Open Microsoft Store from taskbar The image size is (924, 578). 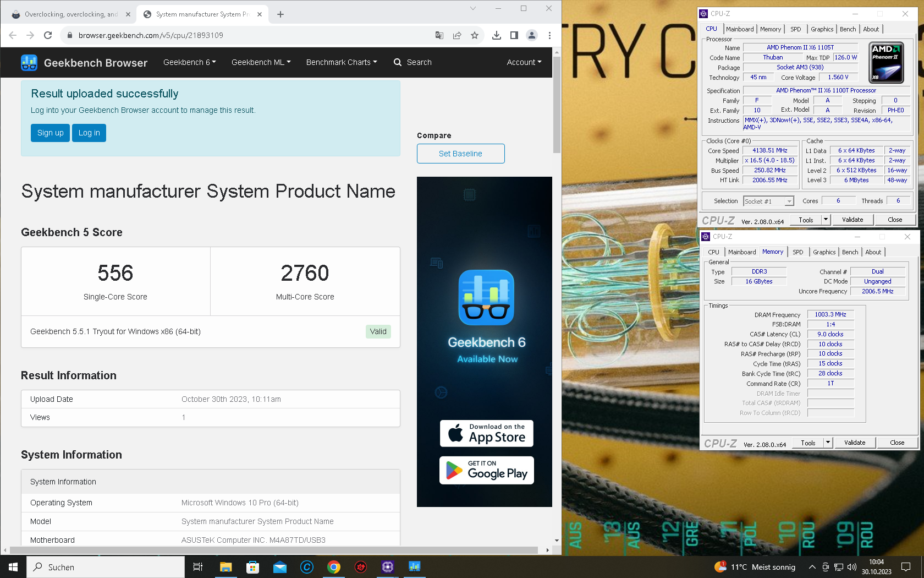pos(252,567)
